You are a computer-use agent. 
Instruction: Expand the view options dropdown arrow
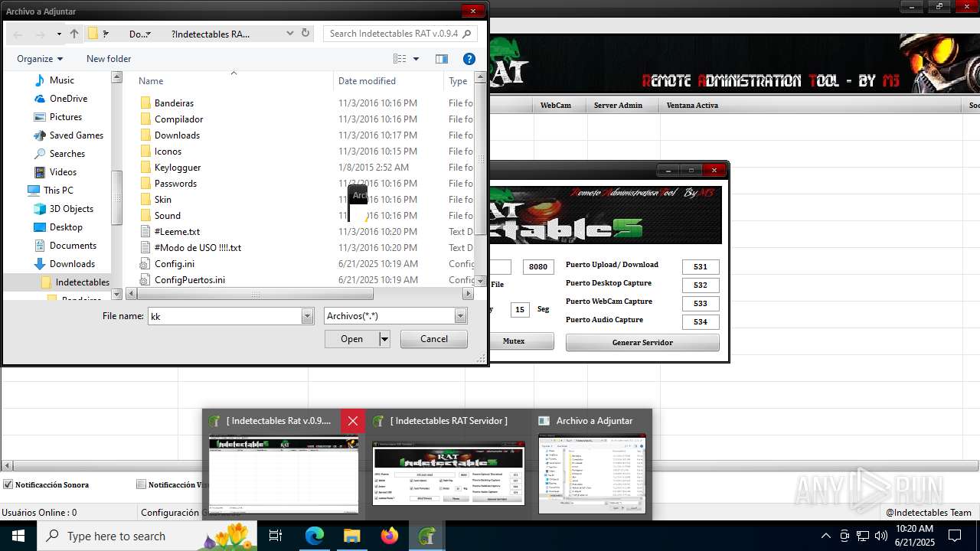point(416,58)
